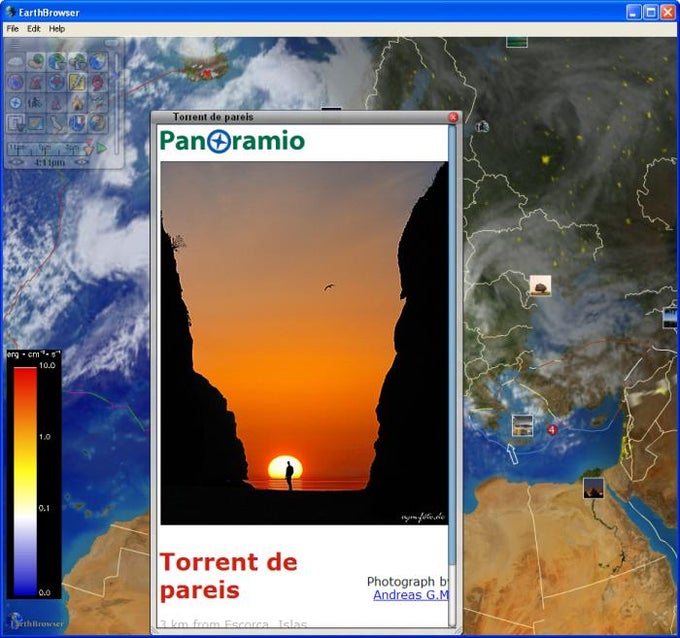
Task: Click the swirled globe icon in bottom row
Action: click(98, 124)
